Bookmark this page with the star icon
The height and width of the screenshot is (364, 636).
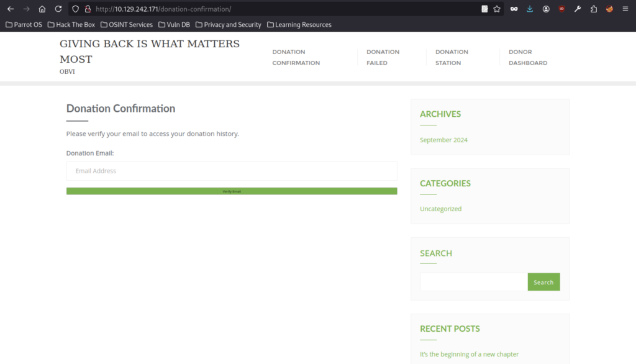point(497,9)
